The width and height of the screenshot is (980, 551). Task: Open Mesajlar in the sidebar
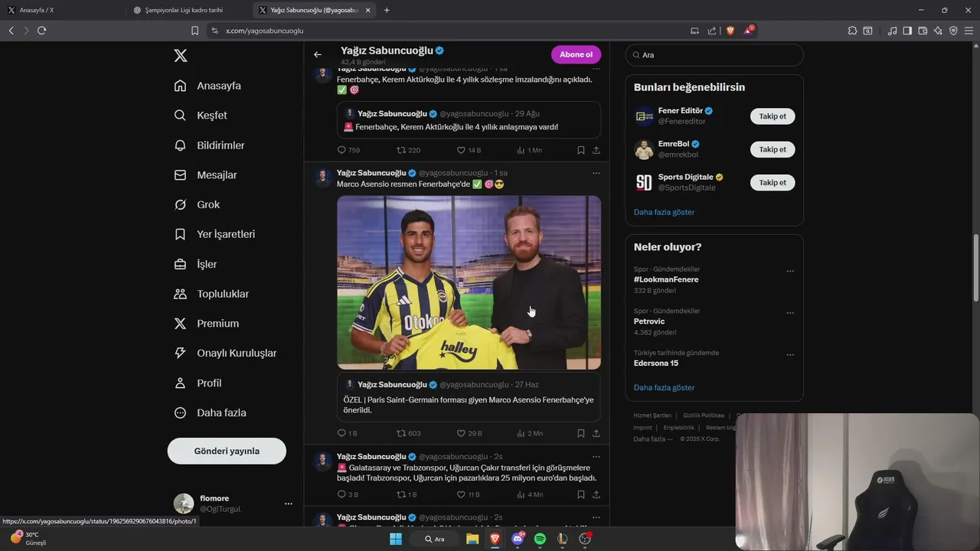(x=205, y=175)
